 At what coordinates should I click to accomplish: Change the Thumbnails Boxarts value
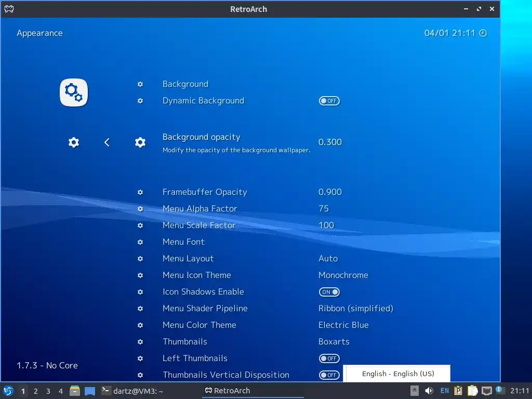(334, 342)
